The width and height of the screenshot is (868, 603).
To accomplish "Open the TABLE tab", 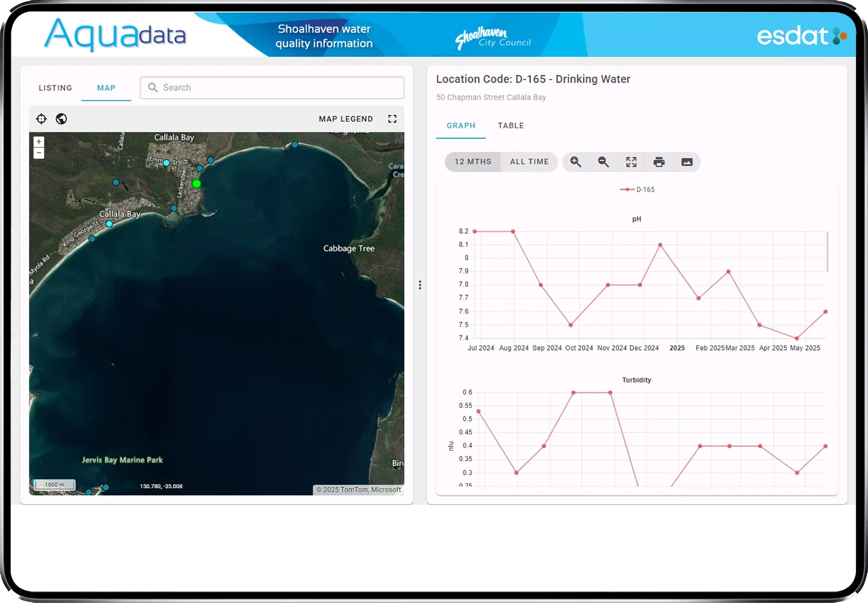I will click(x=511, y=126).
